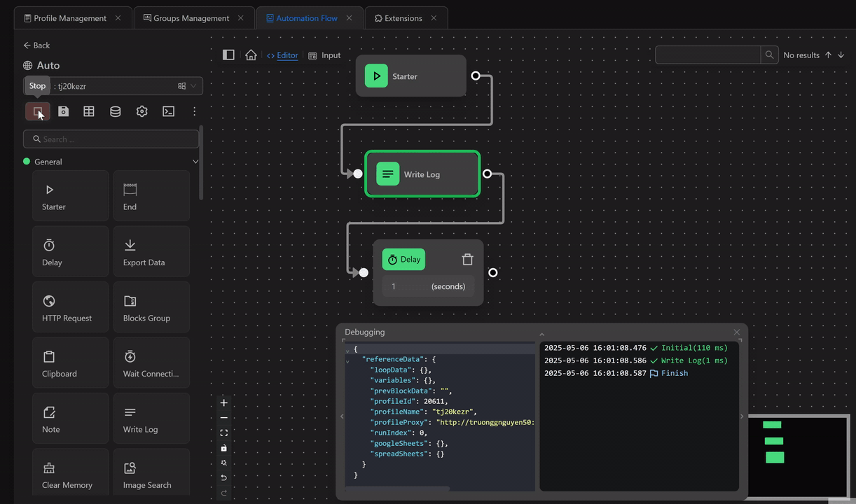Viewport: 856px width, 504px height.
Task: Open the terminal console icon
Action: (168, 111)
